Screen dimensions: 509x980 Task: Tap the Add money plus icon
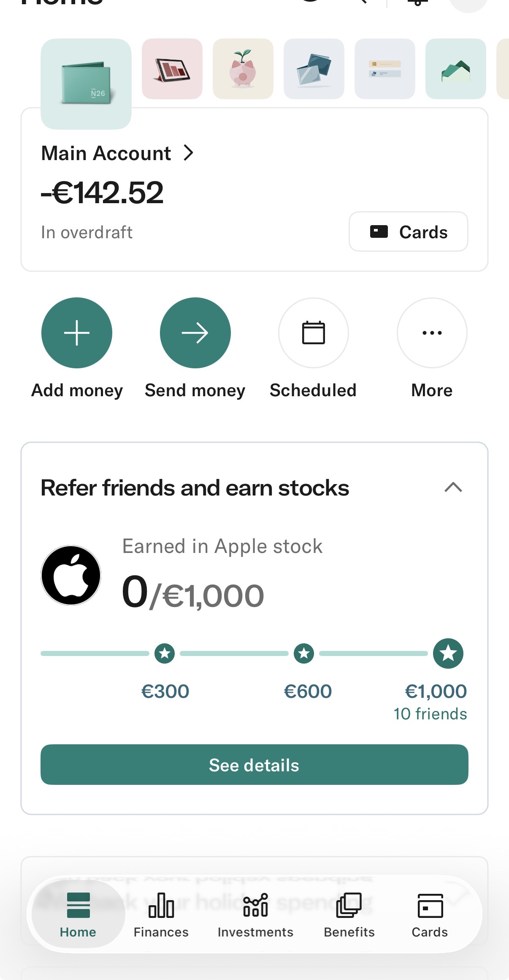[x=77, y=333]
